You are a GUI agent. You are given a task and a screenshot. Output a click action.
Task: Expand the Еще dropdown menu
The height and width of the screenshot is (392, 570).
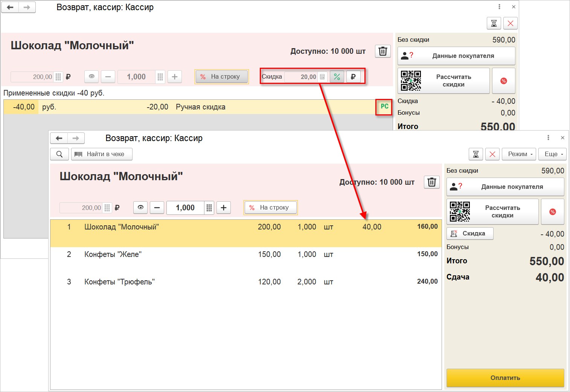tap(552, 154)
